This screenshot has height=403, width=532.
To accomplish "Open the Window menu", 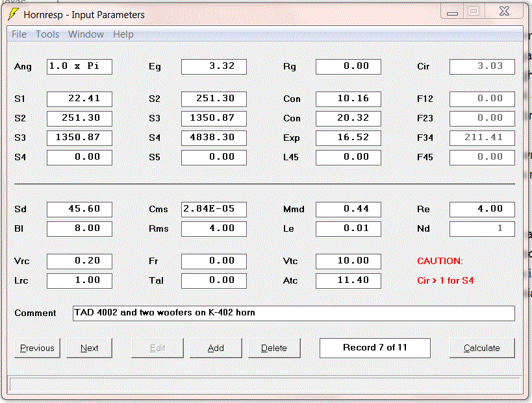I will pyautogui.click(x=86, y=34).
